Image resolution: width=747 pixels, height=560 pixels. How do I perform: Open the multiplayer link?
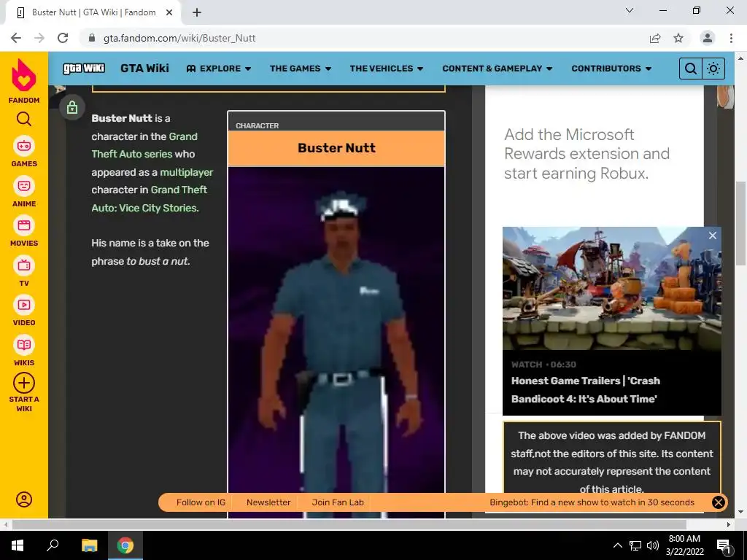pos(186,172)
